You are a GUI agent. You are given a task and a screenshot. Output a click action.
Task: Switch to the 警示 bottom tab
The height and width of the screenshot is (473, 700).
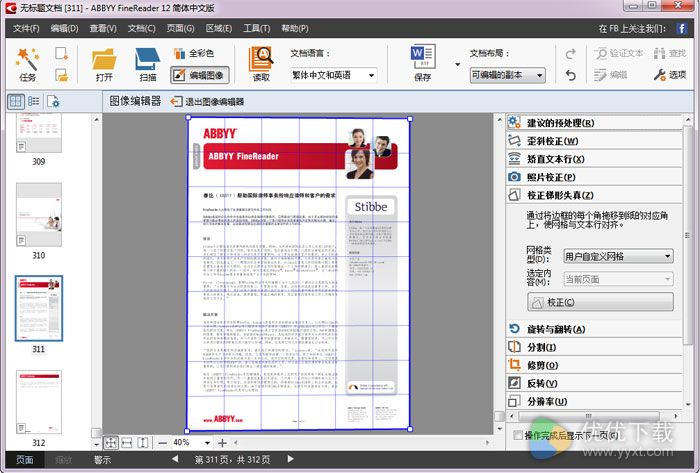(102, 460)
